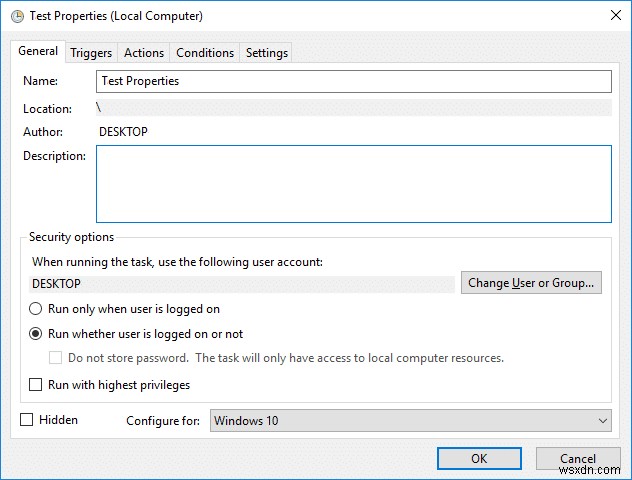This screenshot has height=480, width=632.
Task: Expand the Configure for dropdown
Action: coord(410,421)
